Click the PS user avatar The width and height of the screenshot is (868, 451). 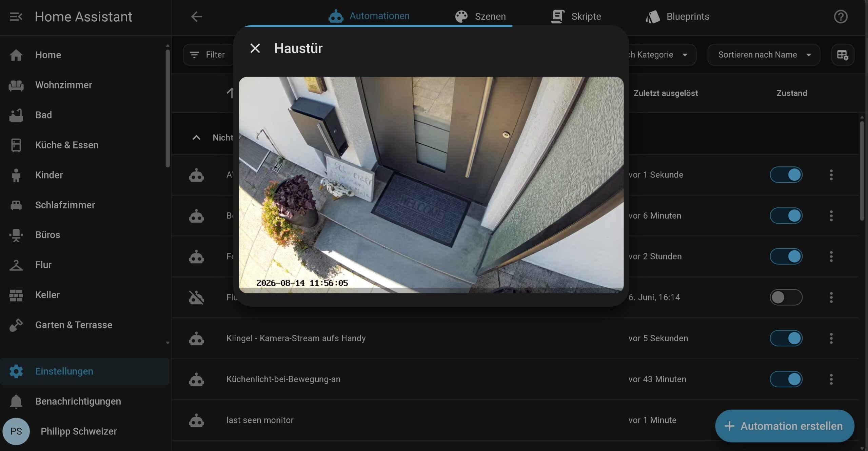pos(16,431)
